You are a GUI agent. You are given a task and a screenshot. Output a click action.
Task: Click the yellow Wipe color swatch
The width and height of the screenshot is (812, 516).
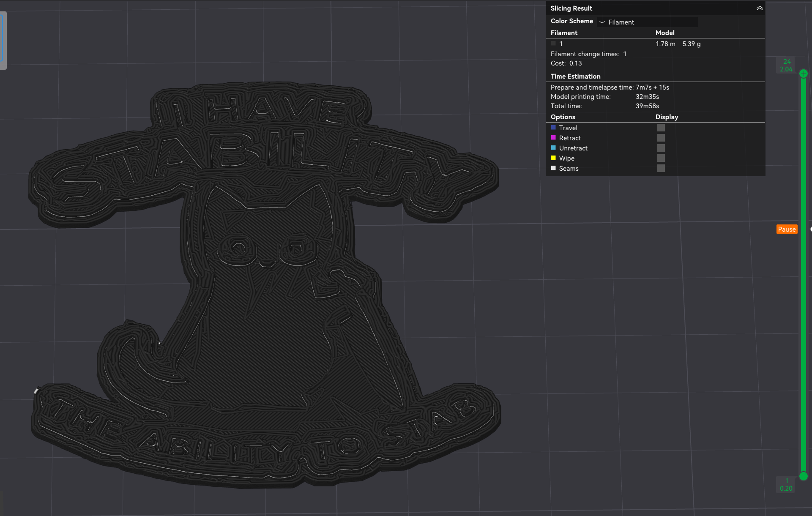pos(553,158)
